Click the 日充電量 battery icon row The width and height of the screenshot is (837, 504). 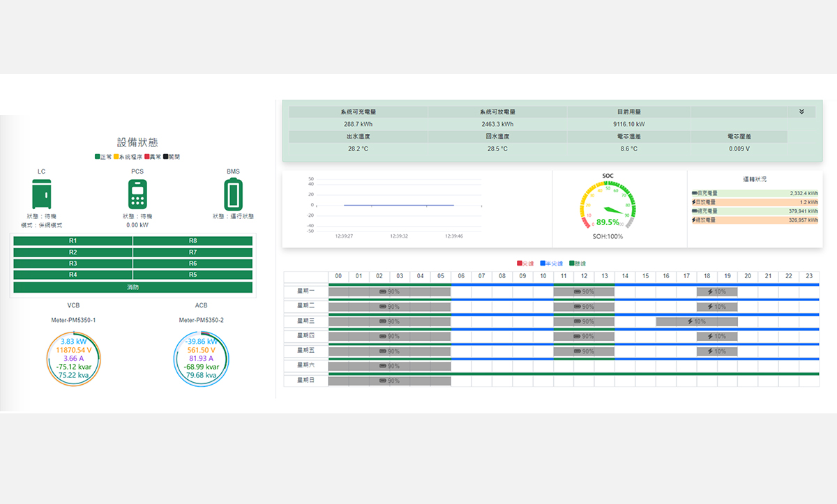tap(755, 193)
